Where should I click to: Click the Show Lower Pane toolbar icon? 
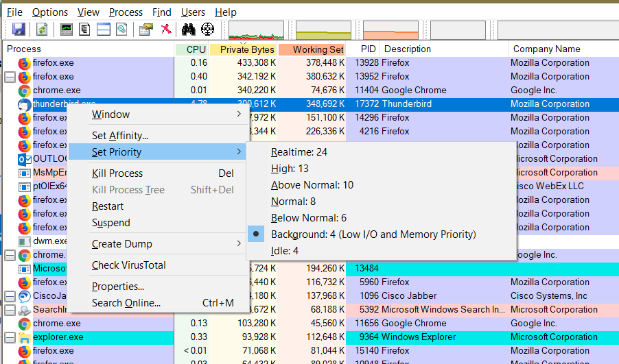[104, 29]
